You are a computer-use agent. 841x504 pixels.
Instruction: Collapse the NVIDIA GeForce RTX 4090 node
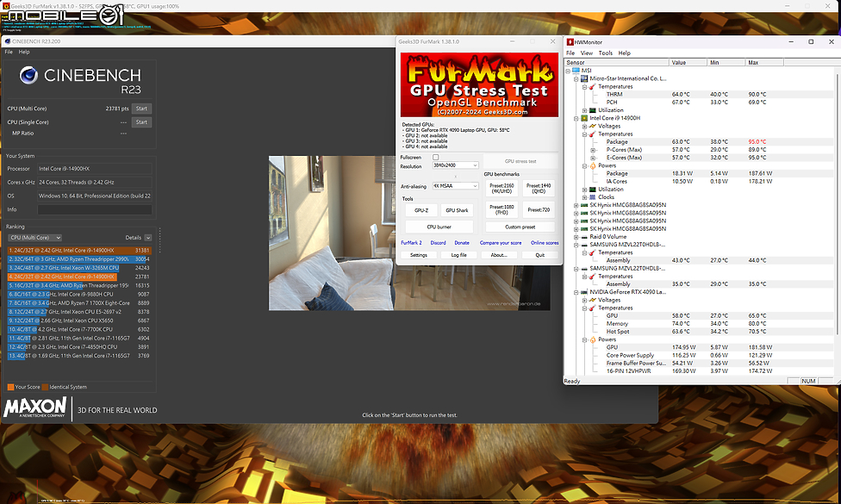(x=576, y=293)
